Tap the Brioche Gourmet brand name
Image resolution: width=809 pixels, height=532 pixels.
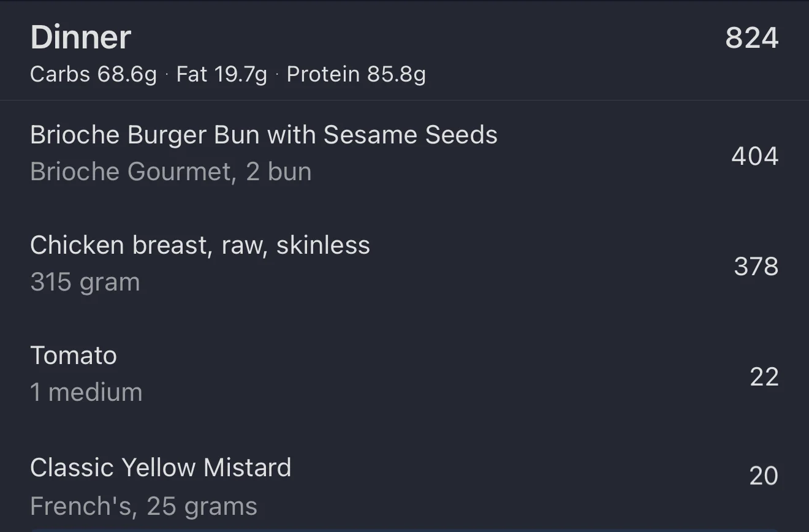click(130, 172)
